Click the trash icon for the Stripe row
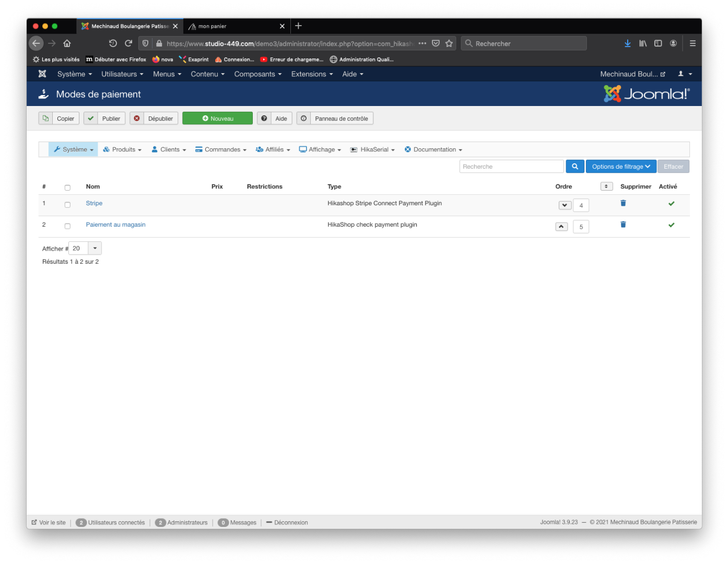 623,203
